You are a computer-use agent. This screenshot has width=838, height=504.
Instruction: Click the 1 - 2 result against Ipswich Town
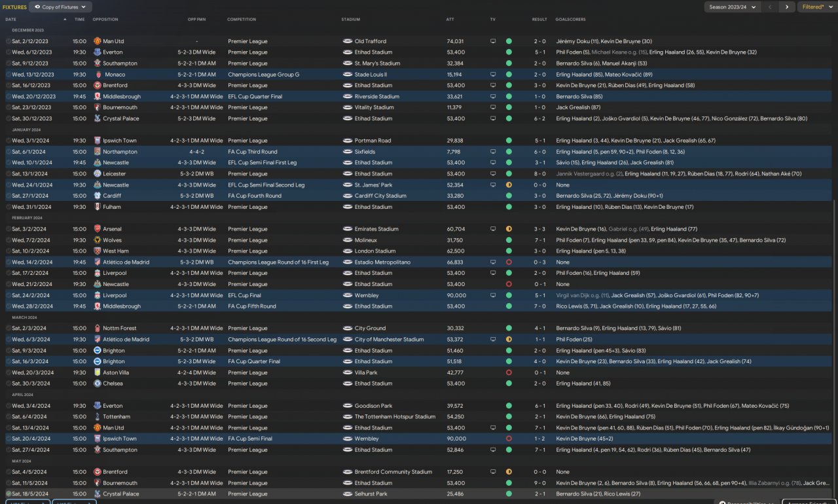[539, 439]
